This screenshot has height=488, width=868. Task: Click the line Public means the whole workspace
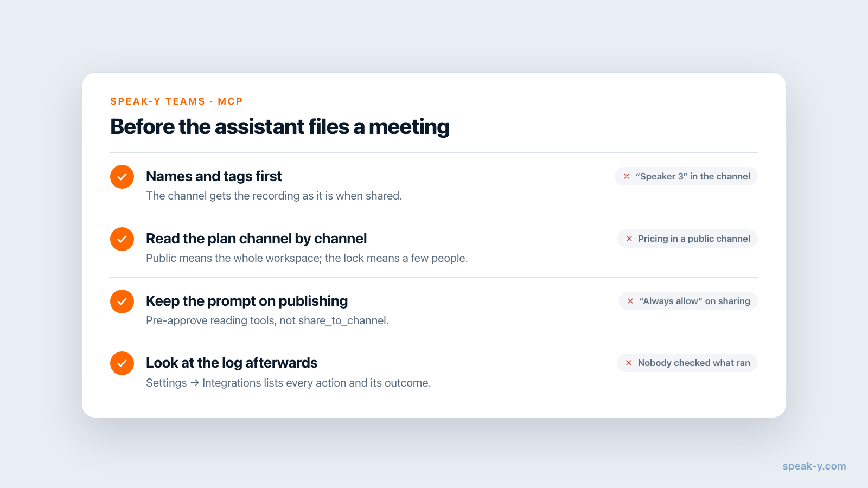pos(307,258)
